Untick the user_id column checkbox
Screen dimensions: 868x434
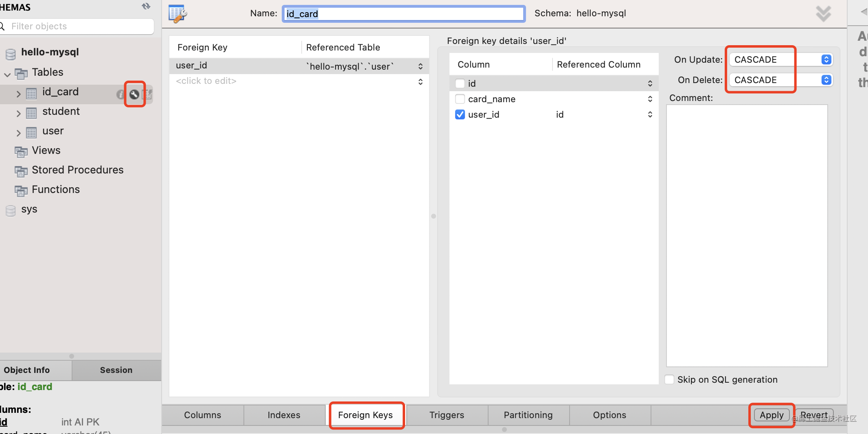[460, 114]
